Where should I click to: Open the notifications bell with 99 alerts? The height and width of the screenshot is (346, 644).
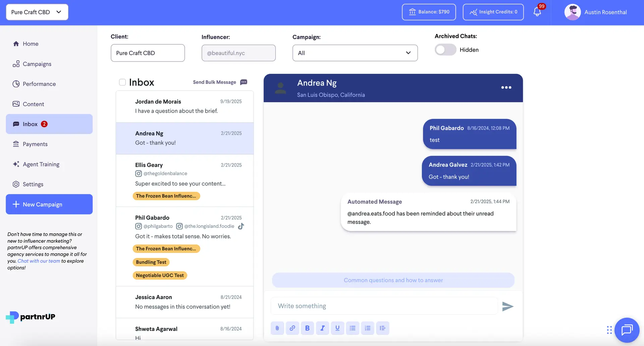pos(537,12)
